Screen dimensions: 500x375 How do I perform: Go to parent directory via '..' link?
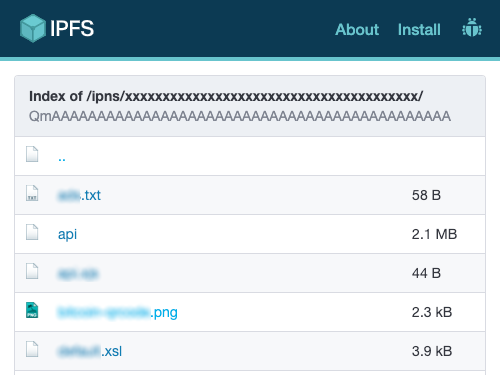point(62,158)
